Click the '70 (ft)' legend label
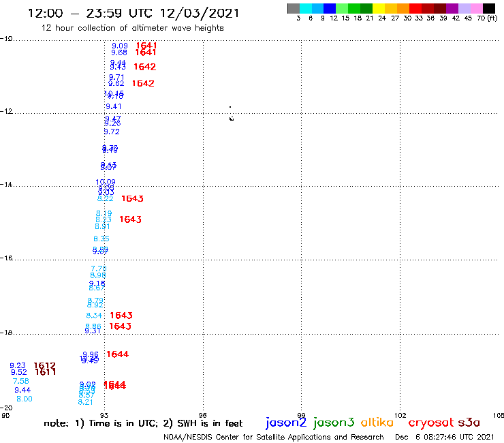504x443 pixels. 487,18
